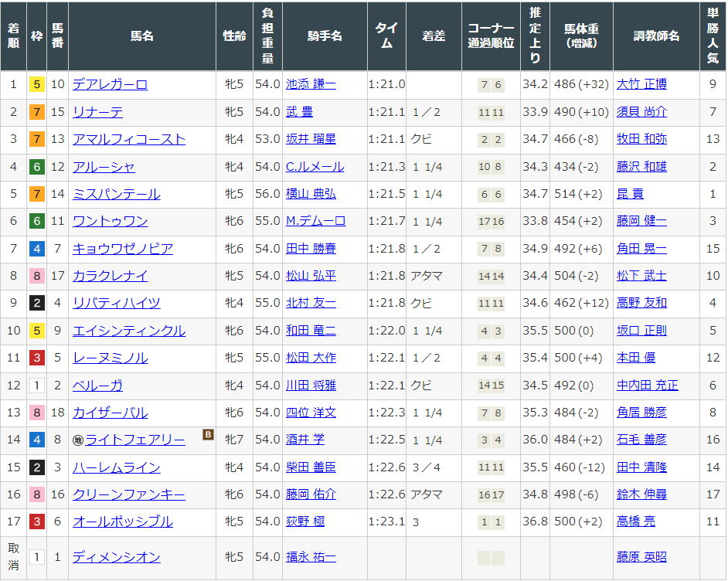Click jockey link 横山 典弘
The height and width of the screenshot is (581, 728).
(x=311, y=194)
